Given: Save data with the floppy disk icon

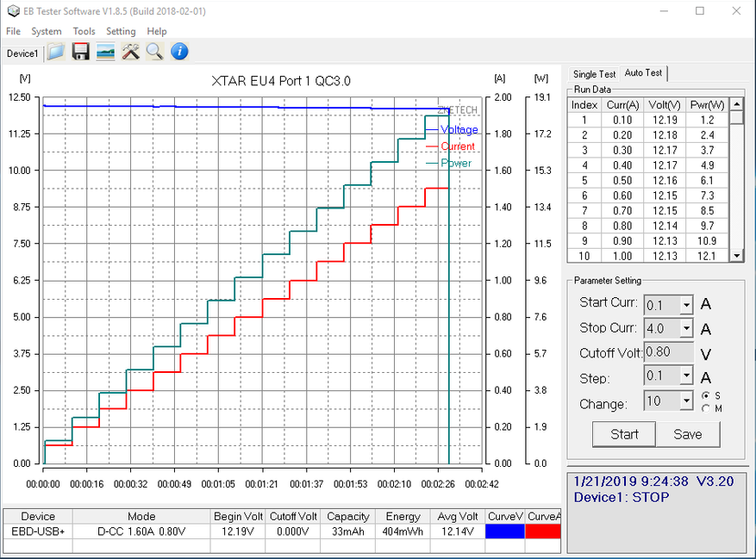Looking at the screenshot, I should point(80,52).
